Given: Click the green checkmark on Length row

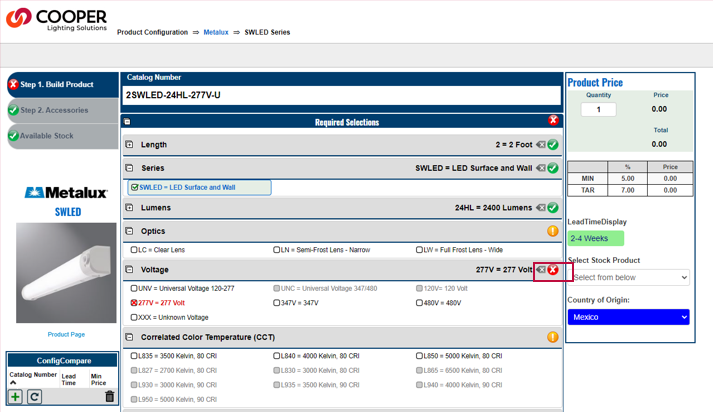Looking at the screenshot, I should 553,145.
